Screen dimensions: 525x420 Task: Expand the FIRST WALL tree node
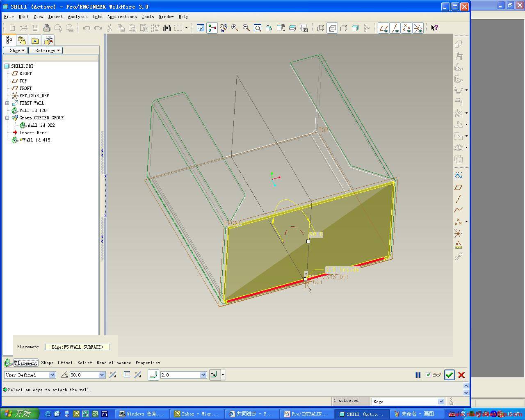[x=7, y=103]
